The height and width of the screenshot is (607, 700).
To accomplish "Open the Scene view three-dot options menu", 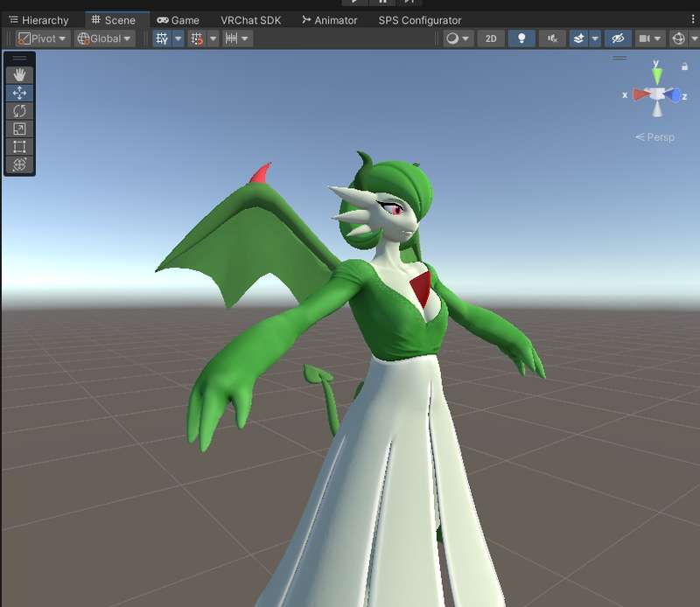I will pos(693,19).
